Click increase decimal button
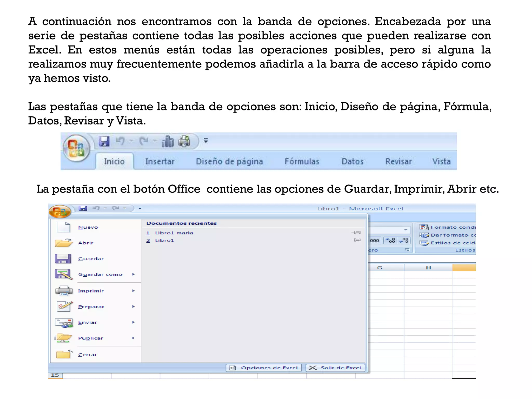 tap(390, 241)
